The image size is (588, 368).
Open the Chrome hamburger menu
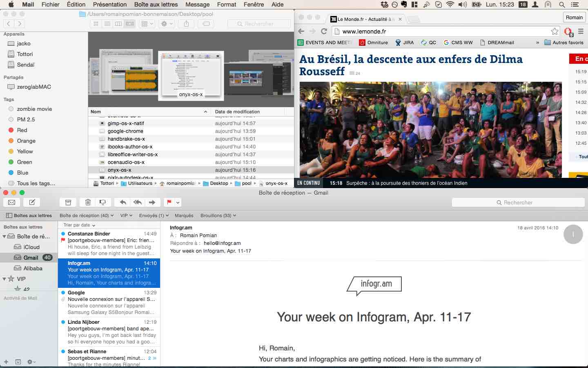click(581, 31)
